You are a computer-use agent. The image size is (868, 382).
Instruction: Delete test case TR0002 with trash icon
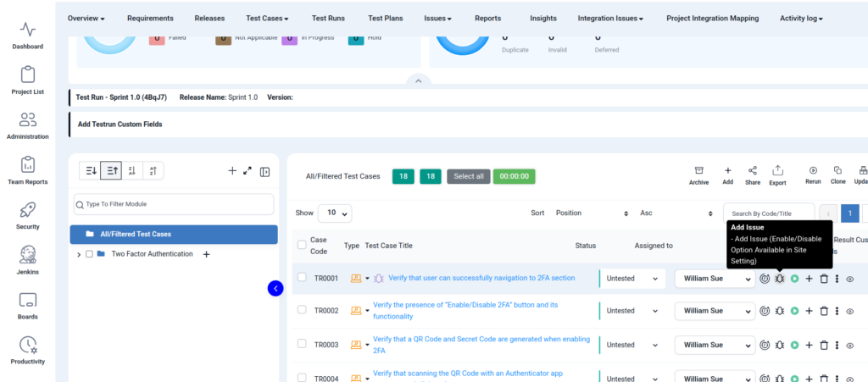pos(824,311)
